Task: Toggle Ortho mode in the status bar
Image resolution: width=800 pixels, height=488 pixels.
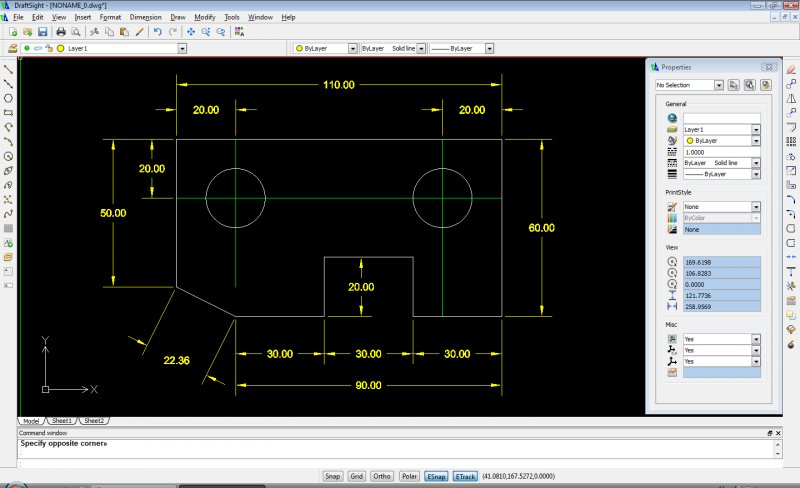Action: 382,476
